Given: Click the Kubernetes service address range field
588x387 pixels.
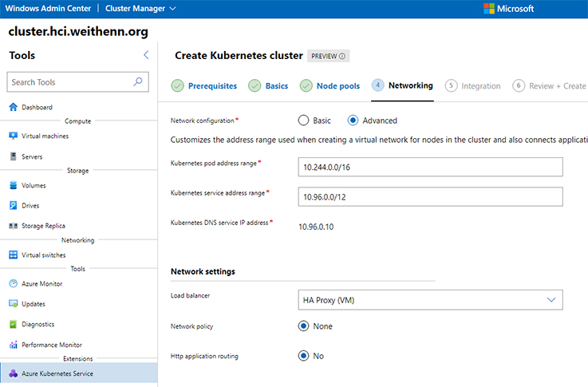Looking at the screenshot, I should tap(431, 196).
